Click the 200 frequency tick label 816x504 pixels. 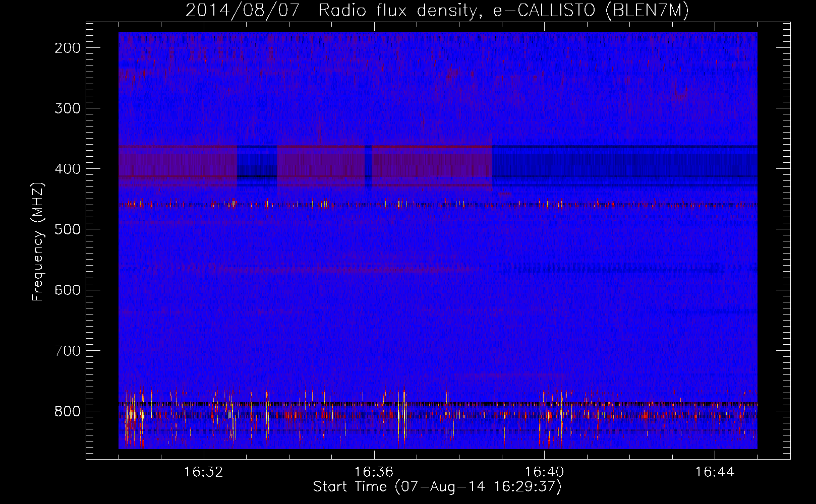(67, 48)
